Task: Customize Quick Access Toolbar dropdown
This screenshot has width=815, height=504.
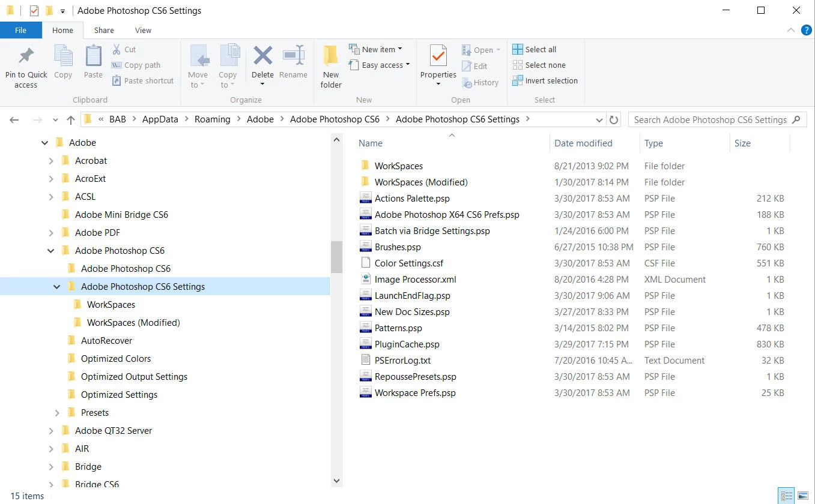Action: point(62,11)
